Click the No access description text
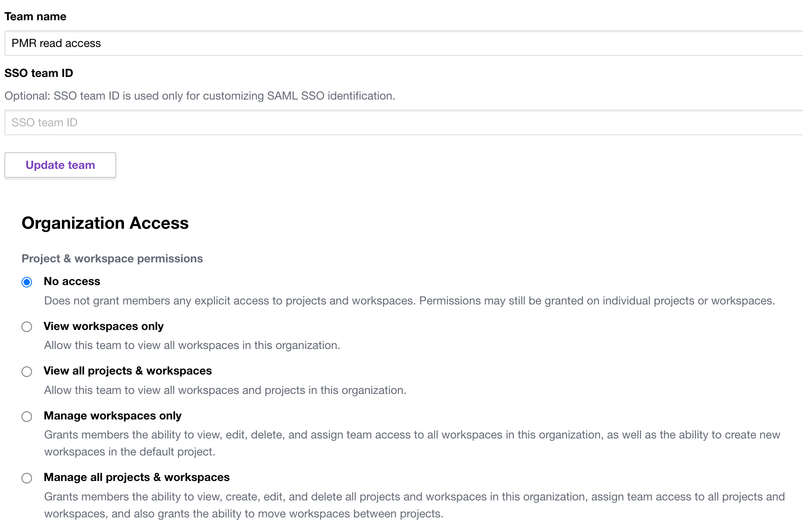Image resolution: width=803 pixels, height=532 pixels. click(409, 301)
